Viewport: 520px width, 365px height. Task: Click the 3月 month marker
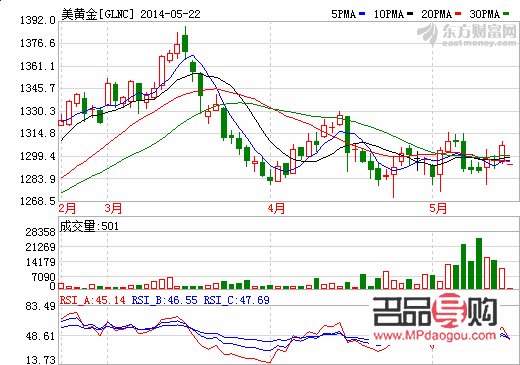click(x=113, y=209)
